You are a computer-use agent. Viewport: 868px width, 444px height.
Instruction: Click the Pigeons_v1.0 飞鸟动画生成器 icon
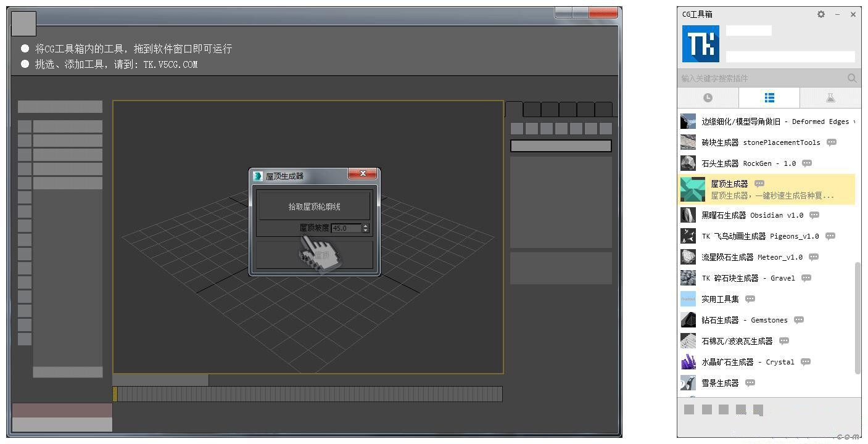click(687, 236)
